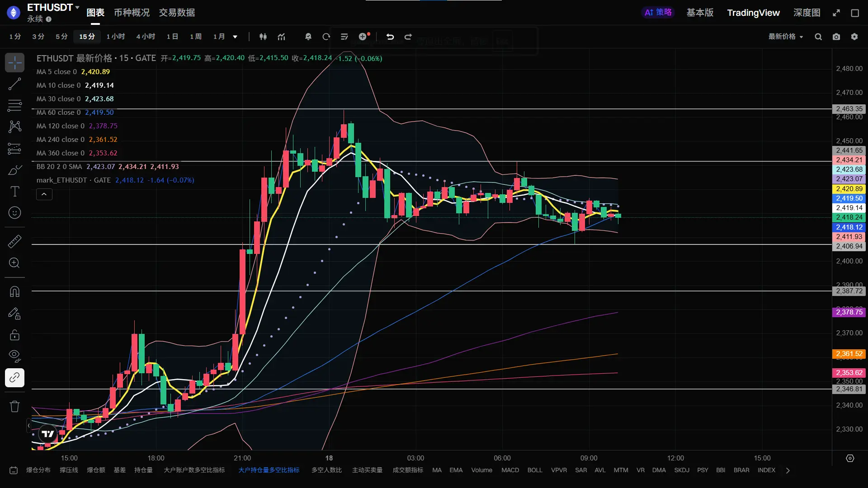
Task: Switch to the TradingView chart tab
Action: click(753, 13)
